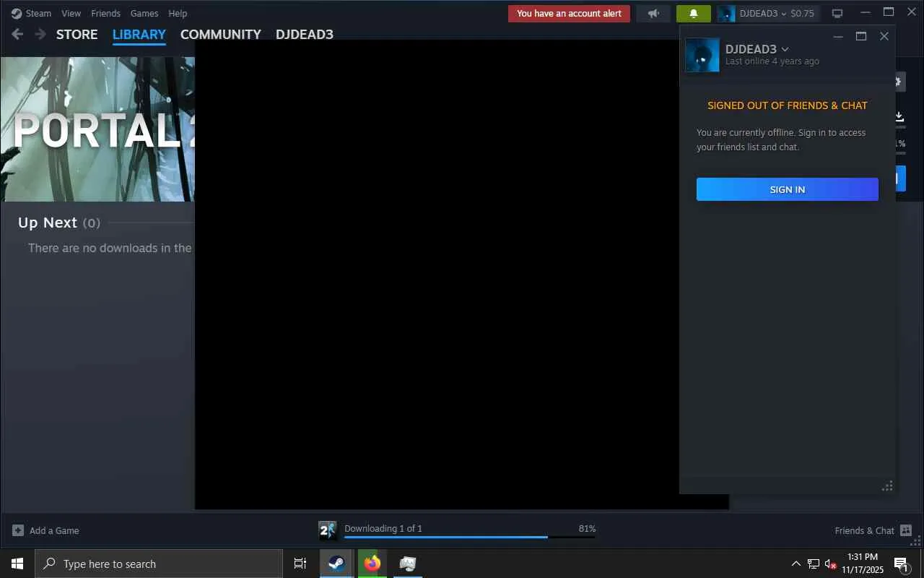Open the taskbar app right of Firefox
924x578 pixels.
[x=408, y=564]
